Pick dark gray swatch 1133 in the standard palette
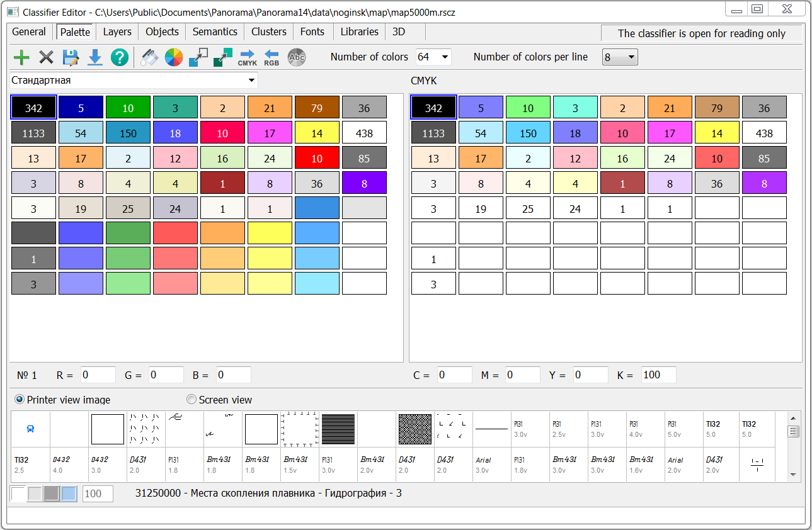The height and width of the screenshot is (530, 812). [33, 133]
